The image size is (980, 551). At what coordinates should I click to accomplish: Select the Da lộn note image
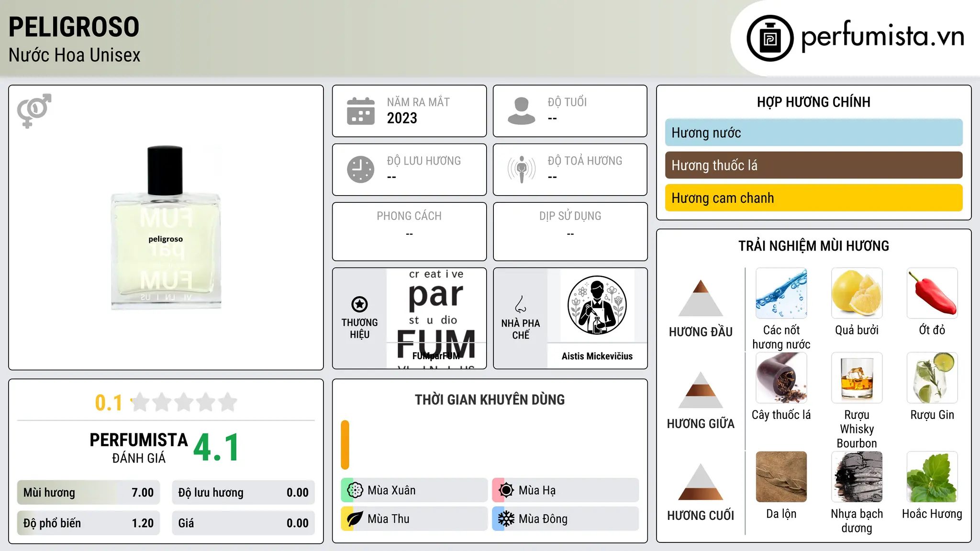tap(781, 477)
